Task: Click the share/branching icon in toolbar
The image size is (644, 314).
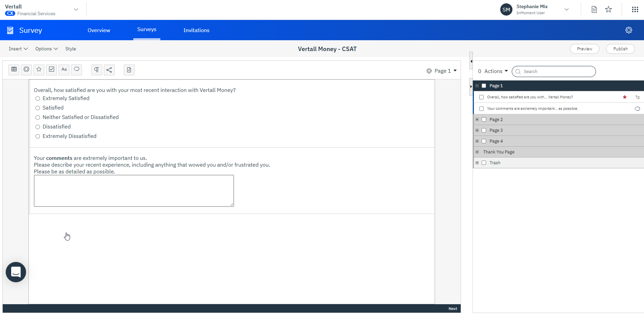Action: [x=109, y=70]
